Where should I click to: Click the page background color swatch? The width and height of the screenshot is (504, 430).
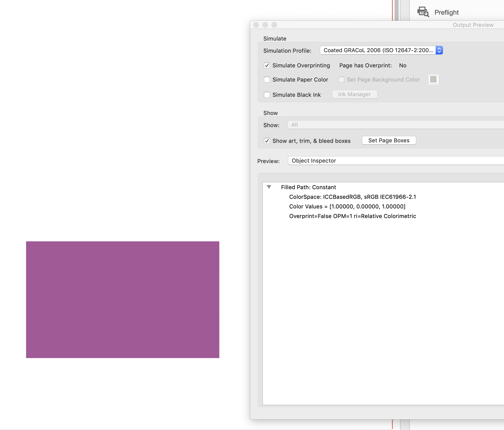coord(433,79)
